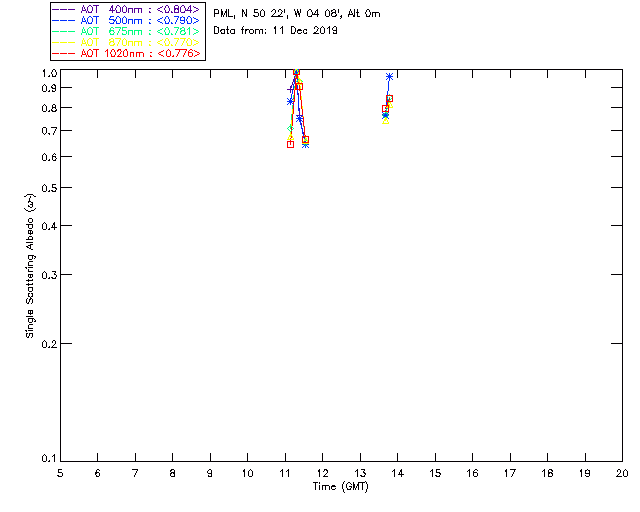
Task: Click the y-axis tick label 0.1
Action: pyautogui.click(x=49, y=459)
